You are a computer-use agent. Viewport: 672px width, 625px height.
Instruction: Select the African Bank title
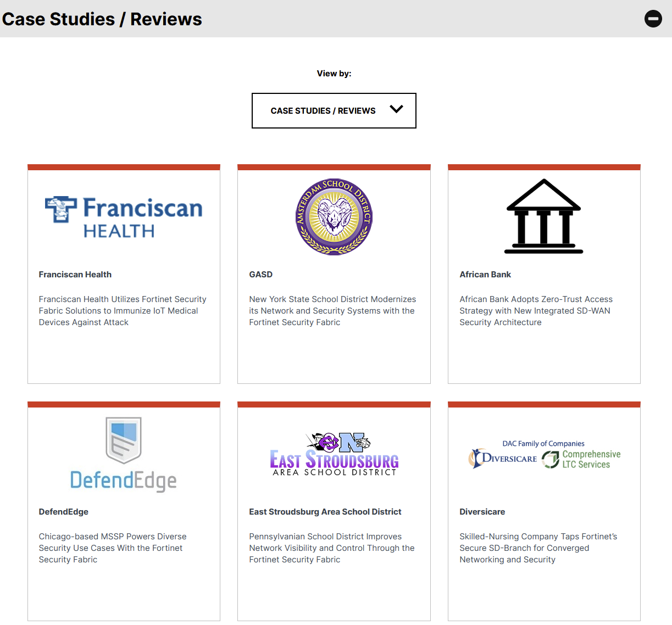coord(485,275)
